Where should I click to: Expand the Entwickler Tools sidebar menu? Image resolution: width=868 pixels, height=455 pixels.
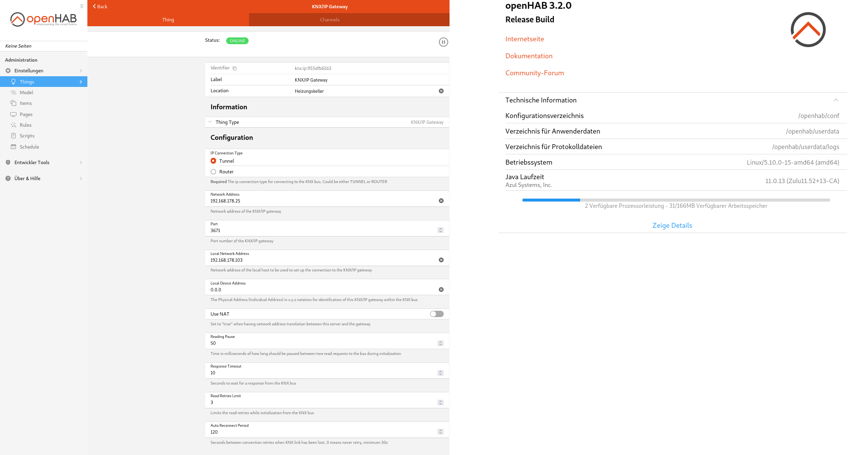(44, 163)
